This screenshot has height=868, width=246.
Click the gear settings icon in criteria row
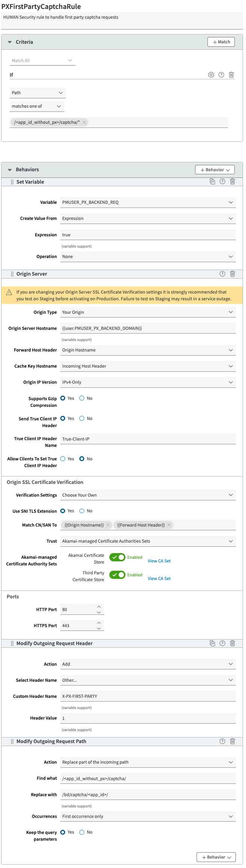pyautogui.click(x=211, y=75)
